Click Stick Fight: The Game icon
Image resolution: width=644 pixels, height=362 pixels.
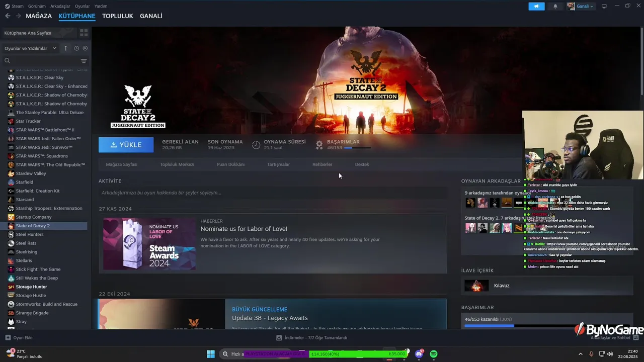point(11,269)
